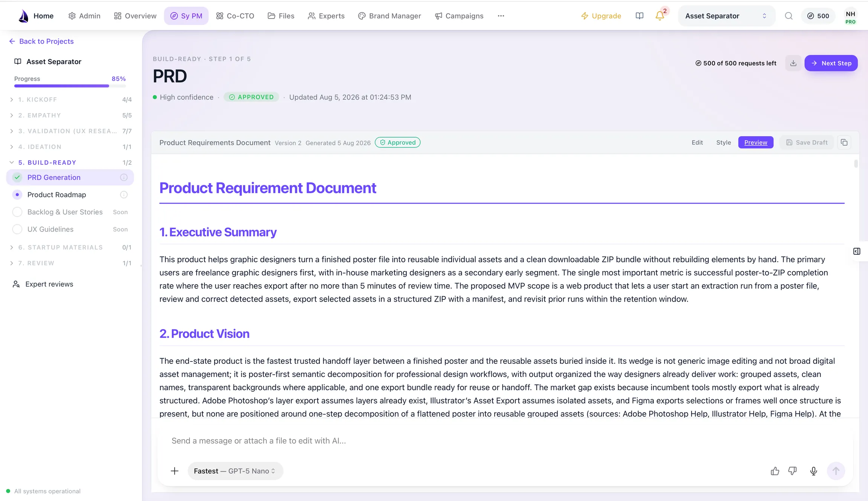
Task: Select the Product Roadmap radio dot
Action: point(17,195)
